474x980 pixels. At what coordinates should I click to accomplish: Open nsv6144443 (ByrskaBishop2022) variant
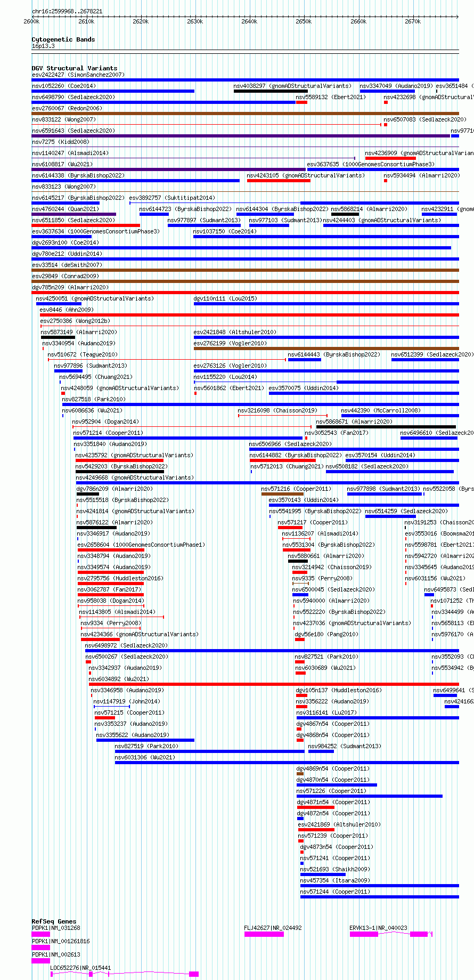(334, 354)
